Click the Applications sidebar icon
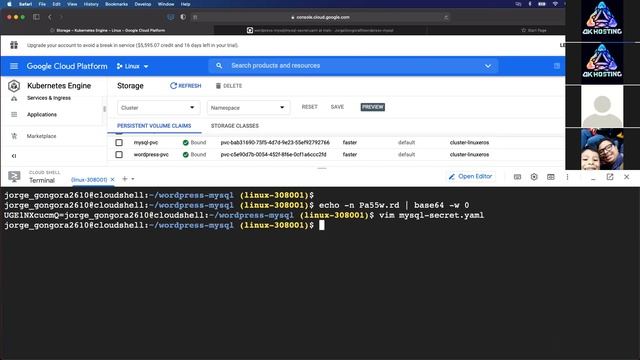Image resolution: width=640 pixels, height=360 pixels. pyautogui.click(x=14, y=115)
